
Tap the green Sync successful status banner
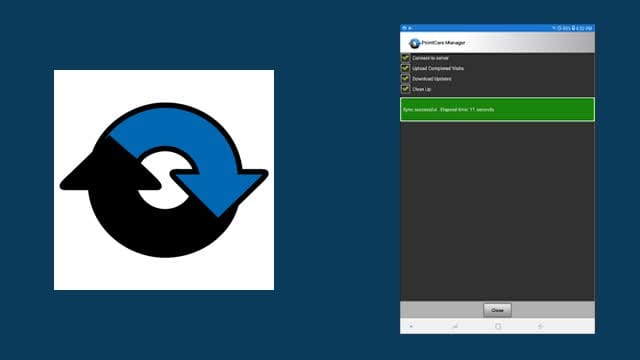pos(497,109)
